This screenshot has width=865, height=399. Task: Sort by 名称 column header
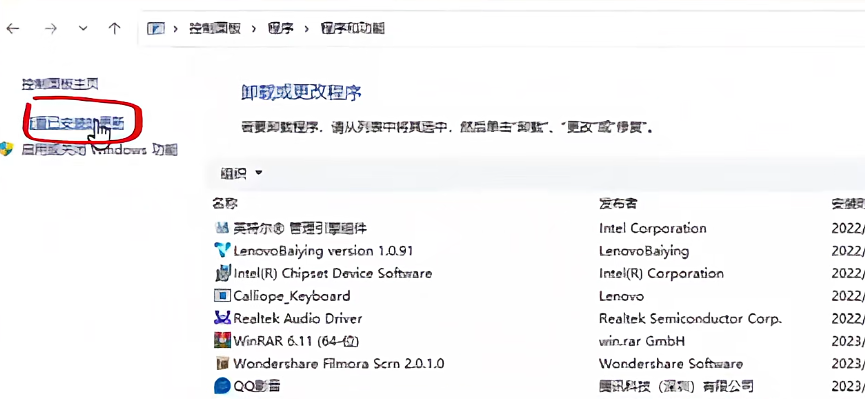pos(225,204)
